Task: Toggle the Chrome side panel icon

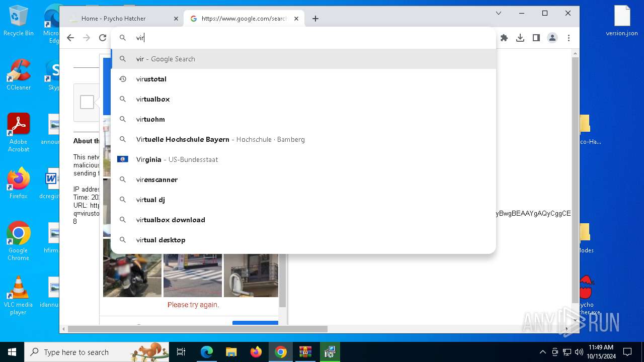Action: click(536, 38)
